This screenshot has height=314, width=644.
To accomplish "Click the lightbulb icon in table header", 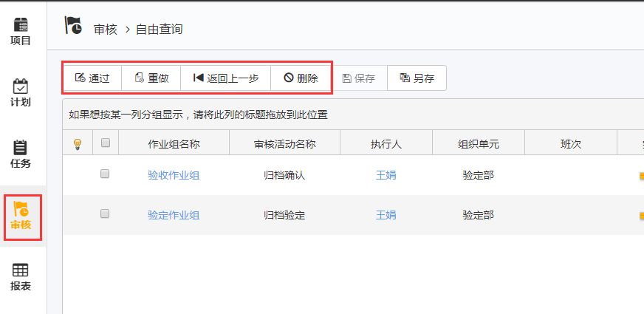I will (77, 144).
